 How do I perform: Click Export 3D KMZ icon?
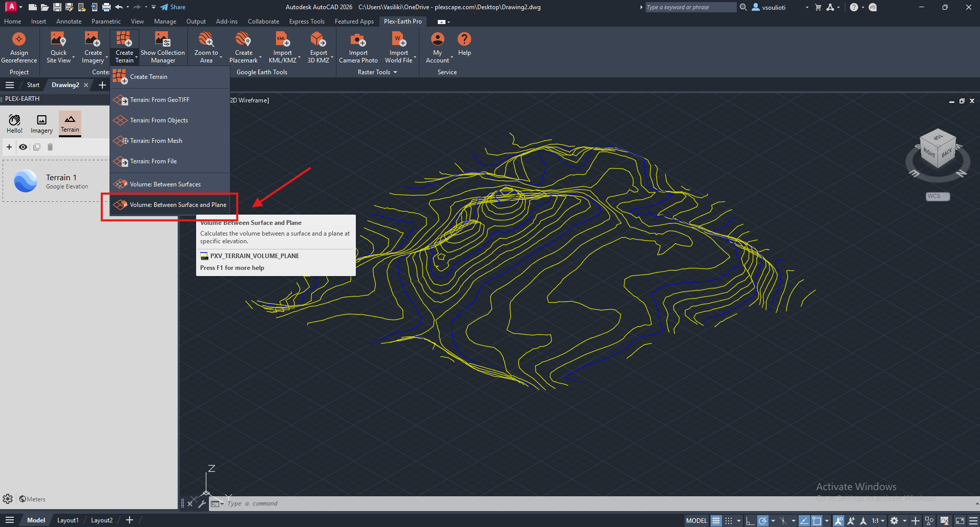[318, 39]
